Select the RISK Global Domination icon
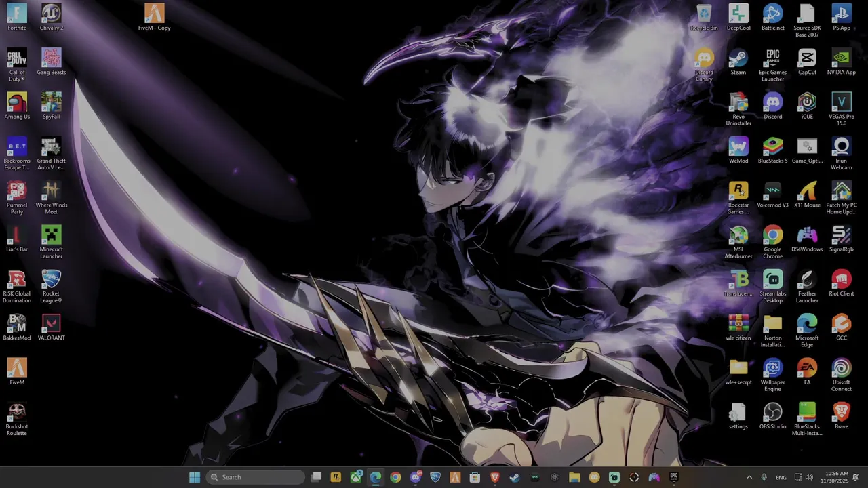Viewport: 868px width, 488px height. (x=17, y=287)
